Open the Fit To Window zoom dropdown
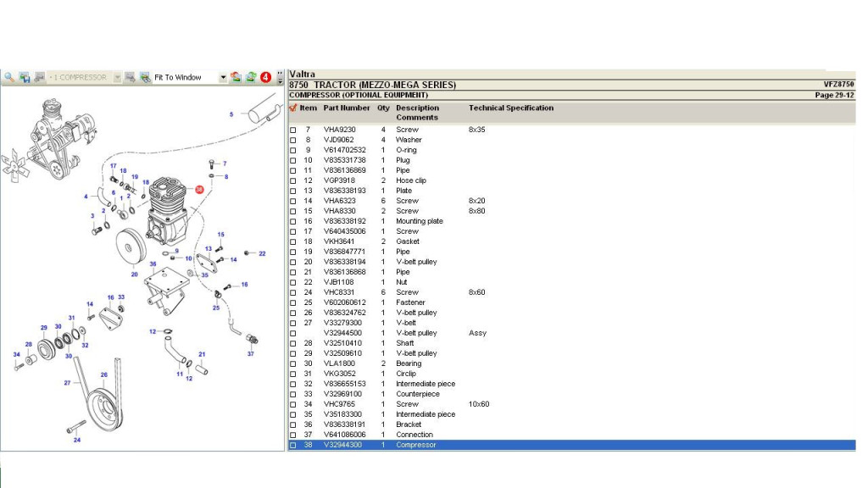Viewport: 868px width, 488px height. click(x=223, y=77)
